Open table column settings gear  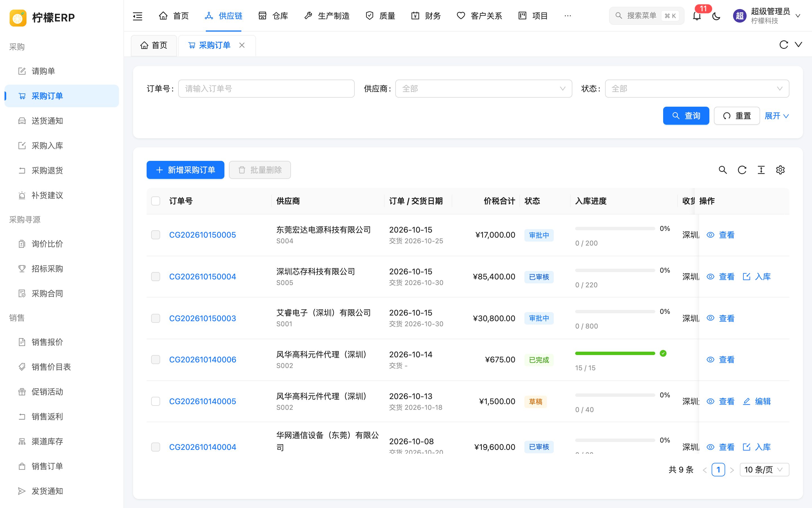click(780, 170)
